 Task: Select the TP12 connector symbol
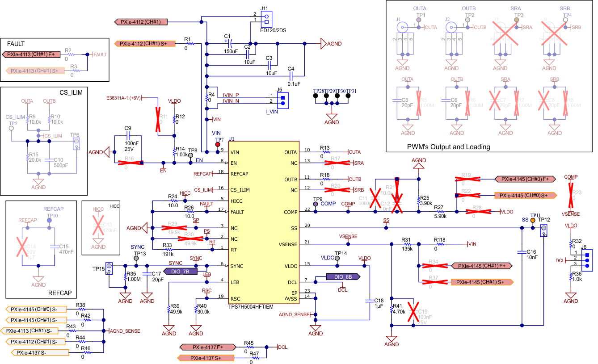pos(544,230)
